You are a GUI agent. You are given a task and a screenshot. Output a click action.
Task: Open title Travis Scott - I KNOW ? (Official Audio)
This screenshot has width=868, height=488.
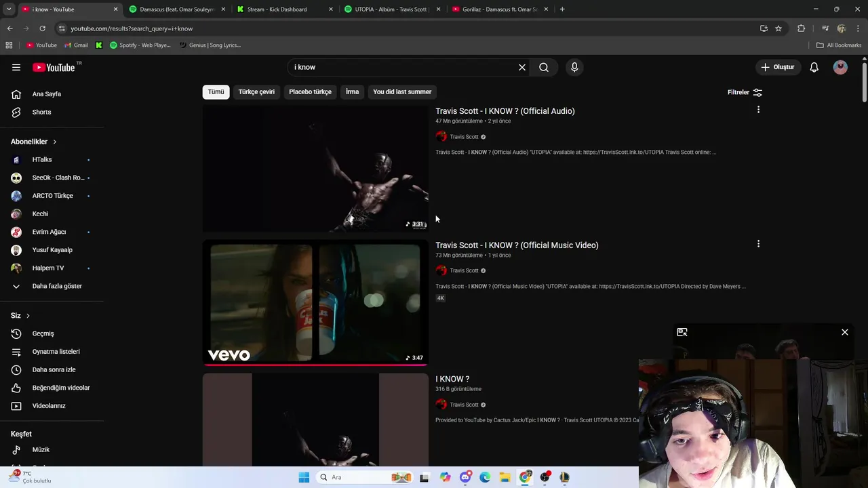point(505,111)
